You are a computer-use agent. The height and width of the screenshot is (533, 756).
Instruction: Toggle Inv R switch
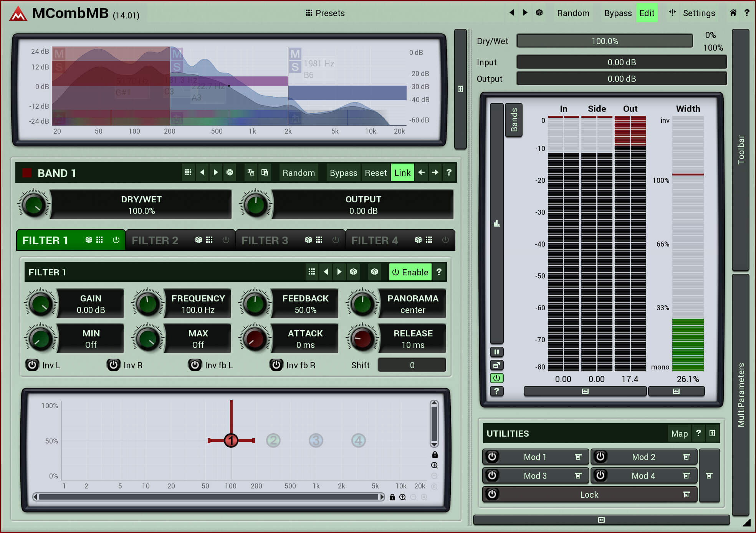pos(114,365)
